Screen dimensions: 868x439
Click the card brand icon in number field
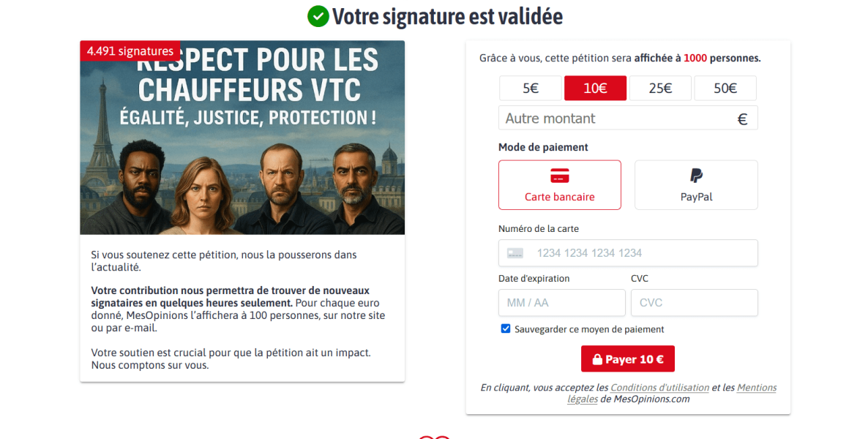[515, 253]
